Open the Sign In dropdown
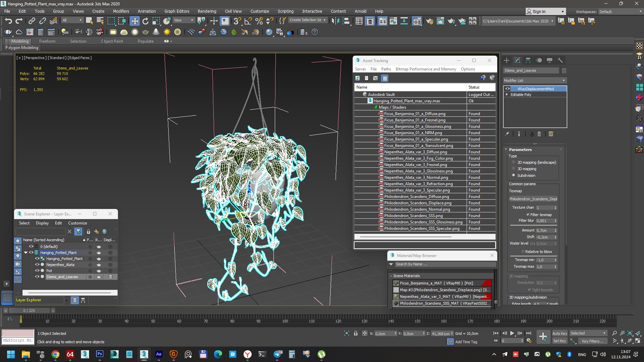 (x=546, y=12)
